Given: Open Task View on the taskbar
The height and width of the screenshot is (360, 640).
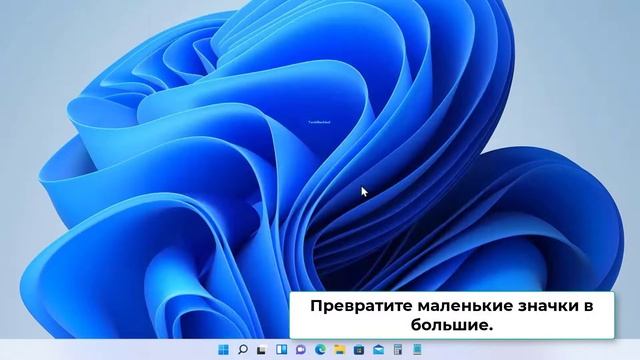Looking at the screenshot, I should pos(262,350).
